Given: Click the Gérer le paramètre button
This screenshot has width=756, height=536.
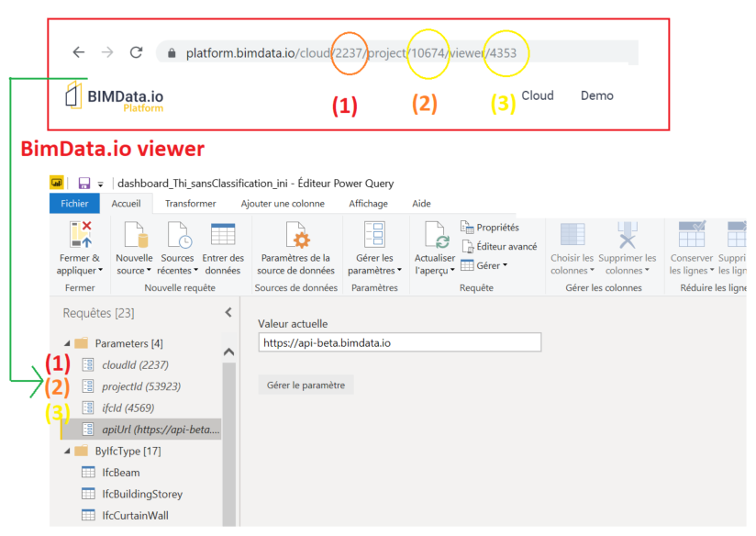Looking at the screenshot, I should [x=306, y=385].
